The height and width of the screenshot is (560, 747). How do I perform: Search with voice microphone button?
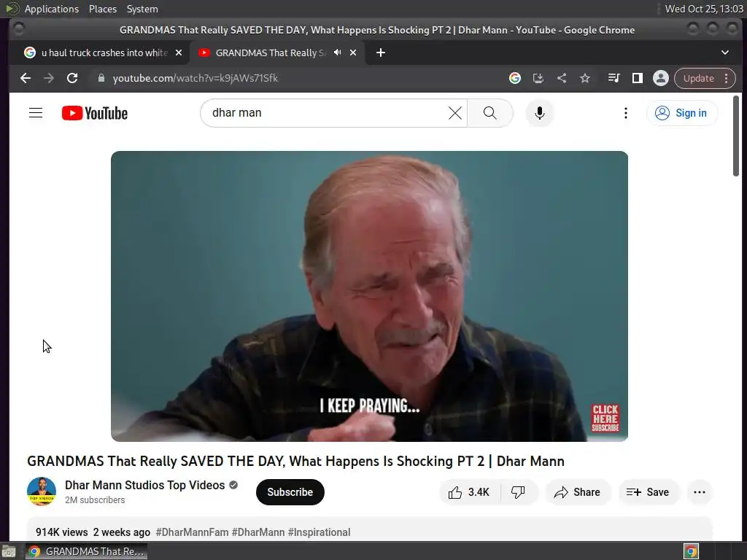539,113
